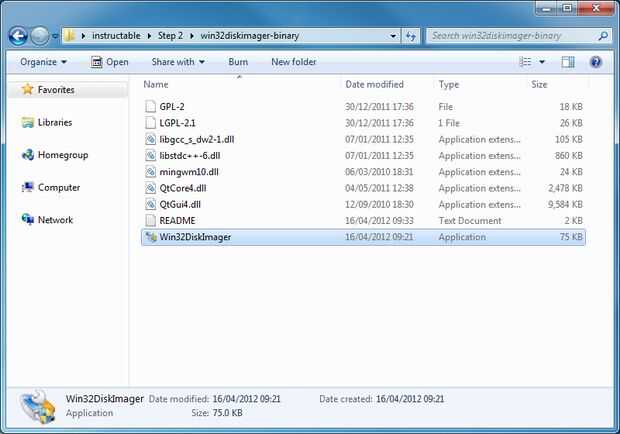620x434 pixels.
Task: Click the 'Text Document' type cell
Action: tap(470, 221)
